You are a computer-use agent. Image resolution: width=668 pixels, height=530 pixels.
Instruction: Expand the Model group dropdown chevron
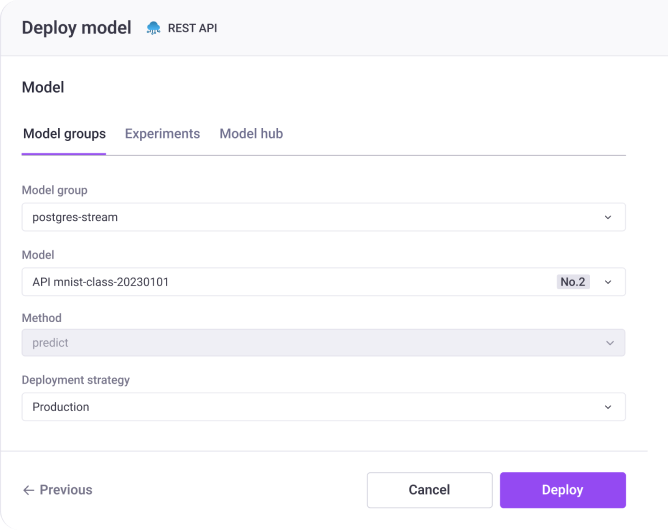[608, 217]
